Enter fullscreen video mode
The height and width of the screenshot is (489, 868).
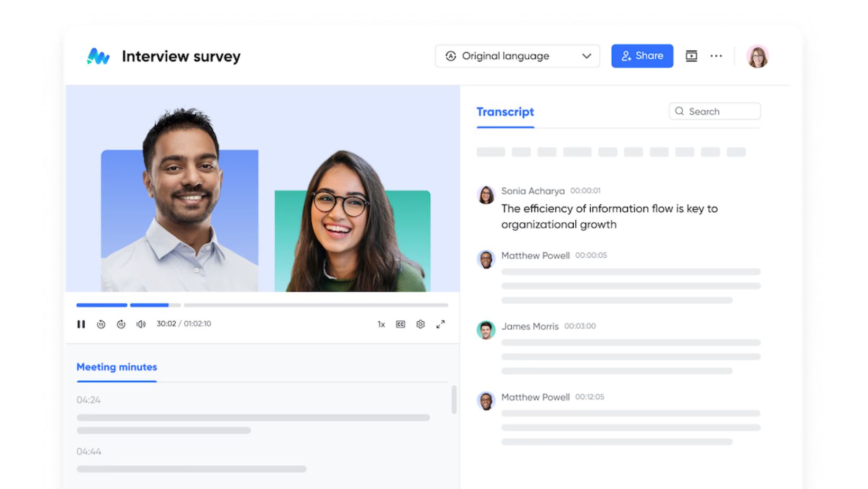tap(440, 324)
